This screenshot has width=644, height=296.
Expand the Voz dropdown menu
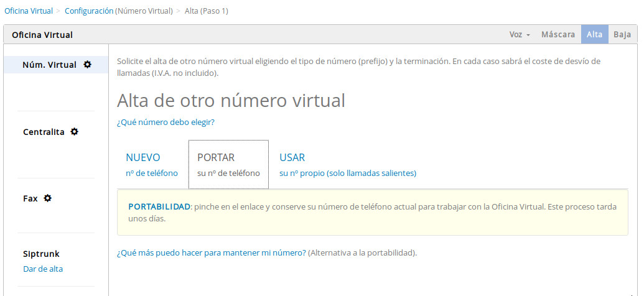pos(520,35)
